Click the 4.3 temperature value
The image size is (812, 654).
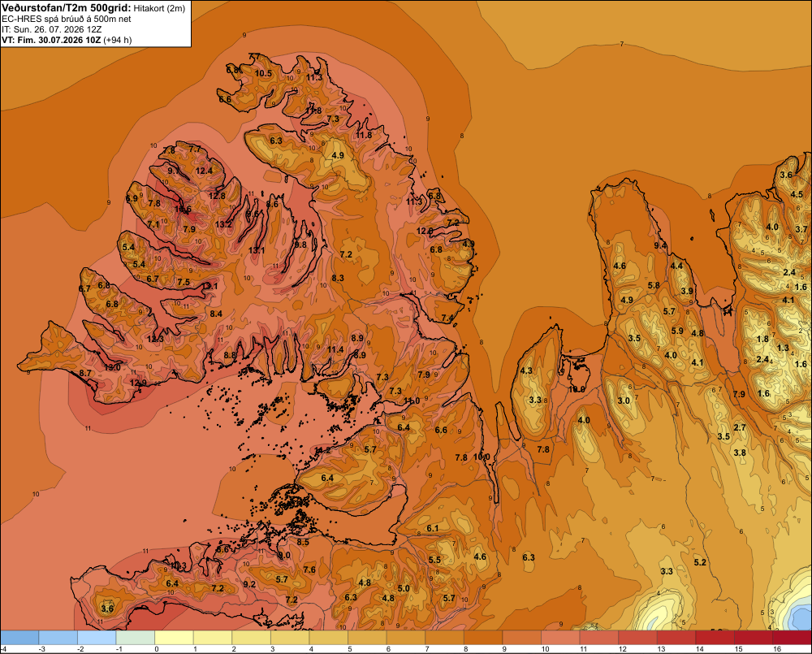point(526,370)
